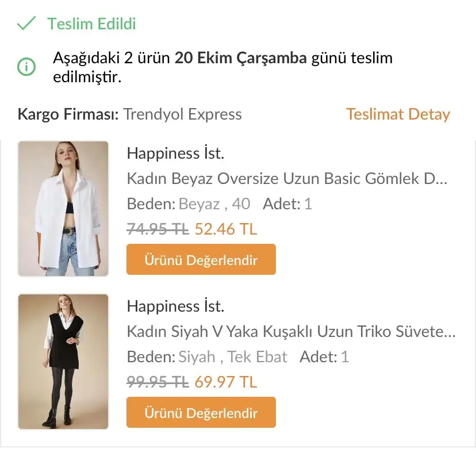Click Happiness İst. brand above the black vest title
Viewport: 476px width, 460px height.
click(175, 306)
